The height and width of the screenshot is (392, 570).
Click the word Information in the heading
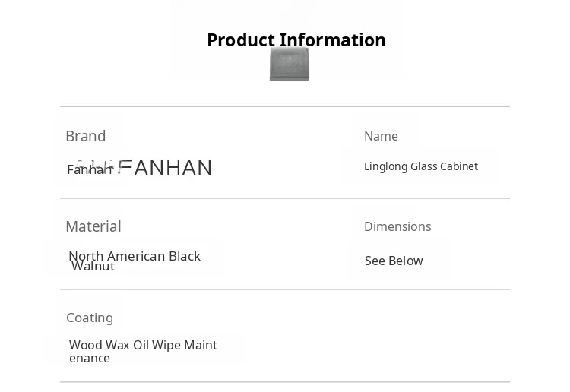(x=332, y=40)
